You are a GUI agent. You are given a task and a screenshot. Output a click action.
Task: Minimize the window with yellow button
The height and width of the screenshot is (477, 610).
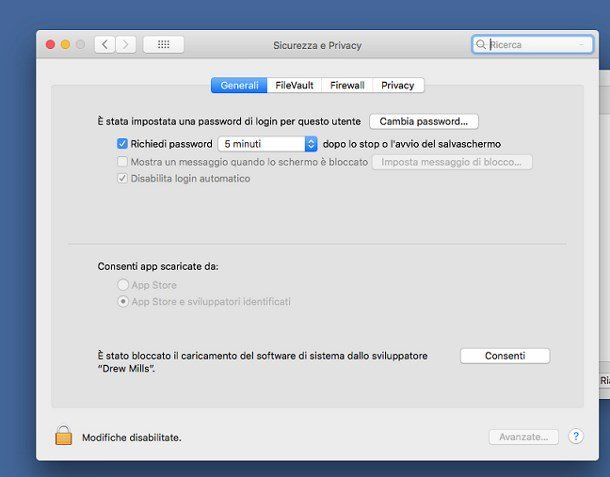point(65,45)
